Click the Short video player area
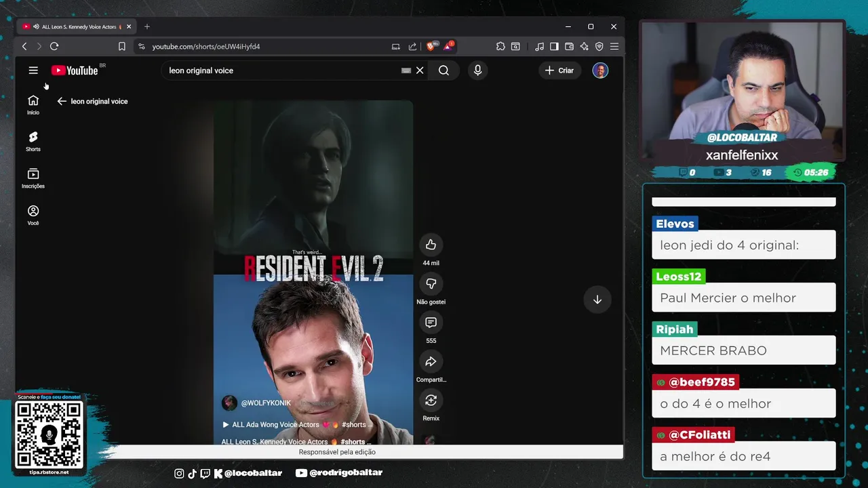Screen dimensions: 868x488 point(313,272)
